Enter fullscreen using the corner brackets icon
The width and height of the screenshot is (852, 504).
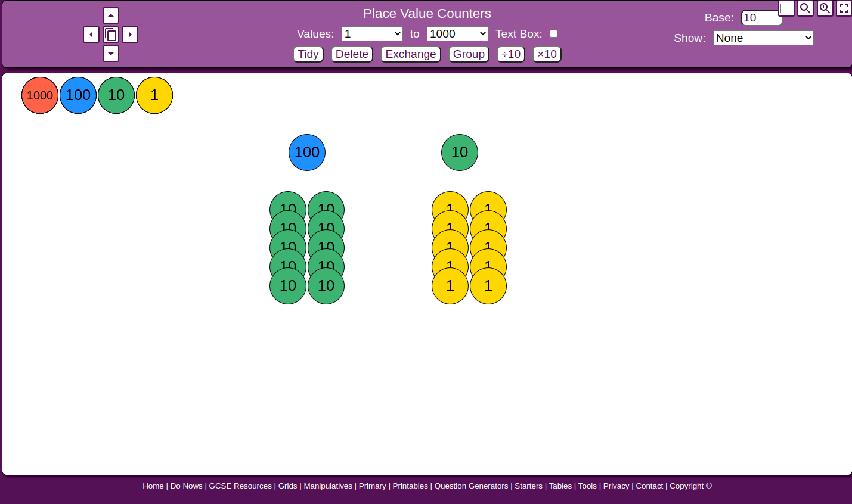[844, 8]
